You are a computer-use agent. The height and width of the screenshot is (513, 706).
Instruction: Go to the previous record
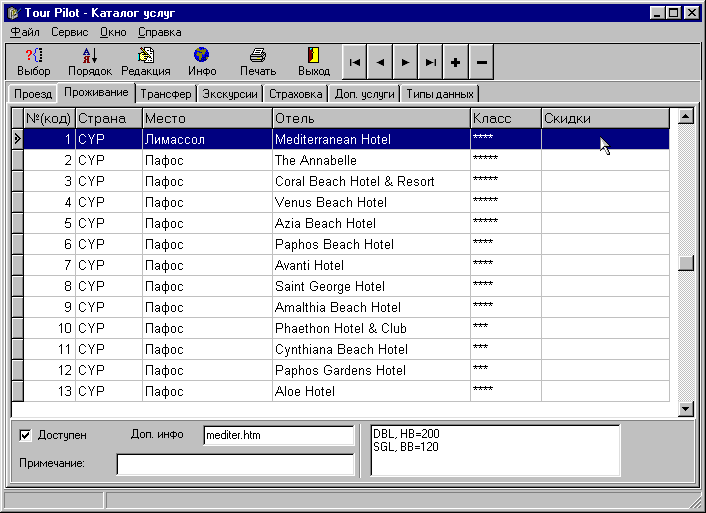coord(380,62)
